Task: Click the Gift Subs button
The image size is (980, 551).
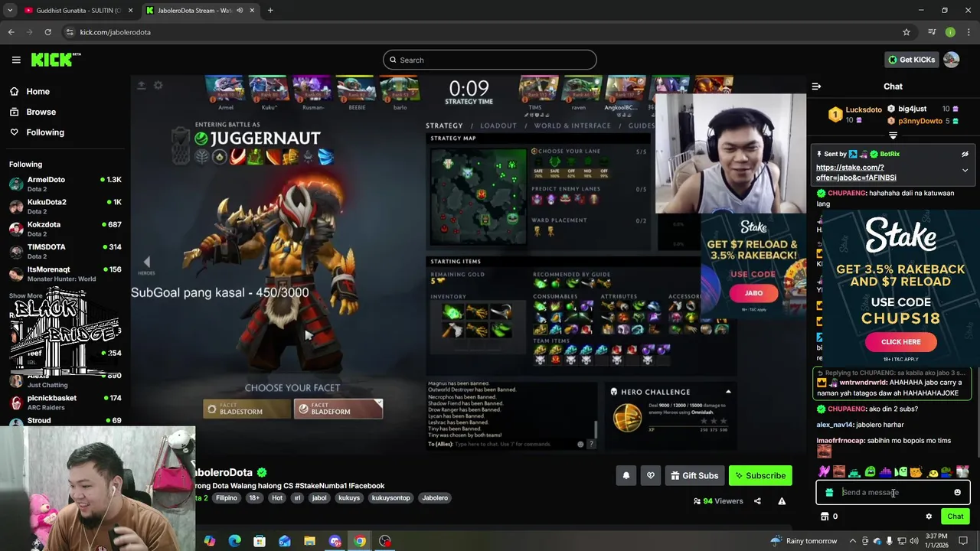Action: tap(694, 476)
